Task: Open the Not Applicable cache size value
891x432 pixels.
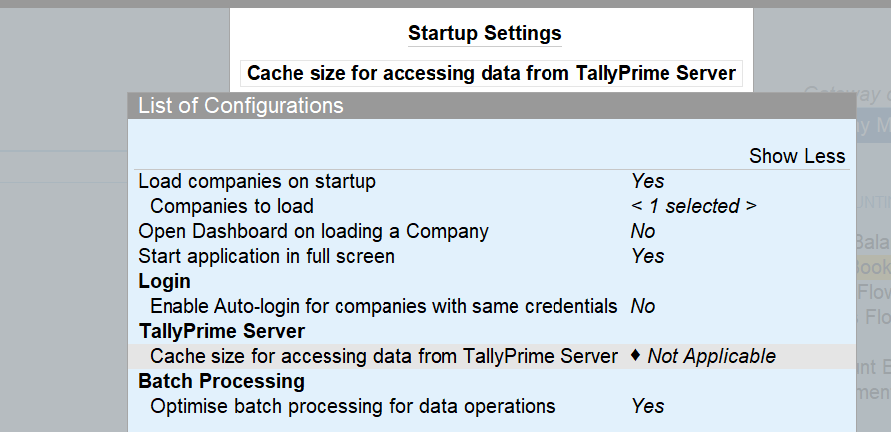Action: (x=711, y=356)
